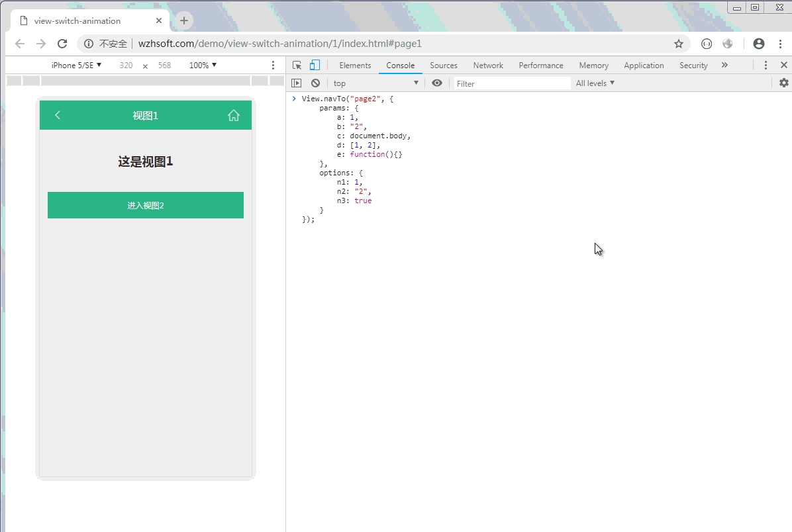Click the 进入视图2 button

pos(146,205)
